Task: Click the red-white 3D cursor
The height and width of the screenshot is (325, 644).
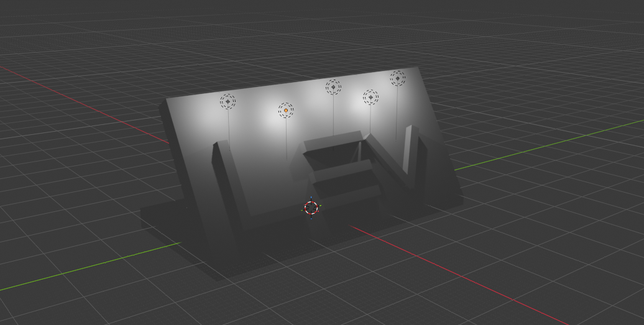Action: click(x=311, y=208)
